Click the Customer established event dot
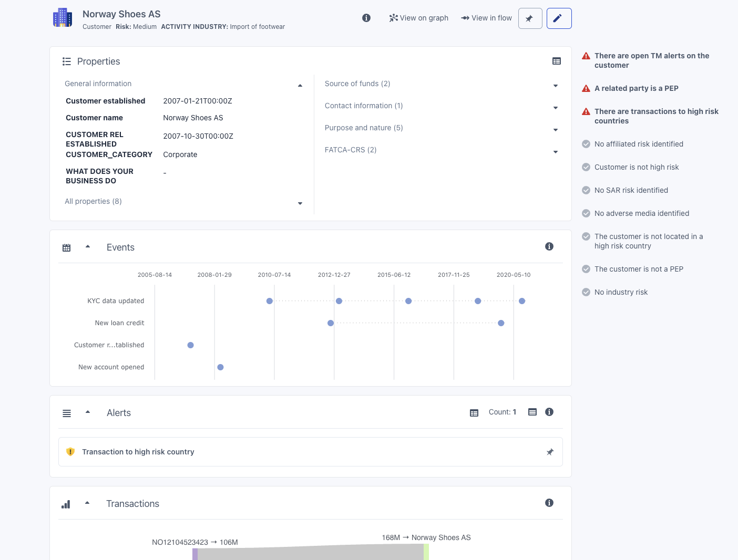Image resolution: width=738 pixels, height=560 pixels. pos(191,345)
